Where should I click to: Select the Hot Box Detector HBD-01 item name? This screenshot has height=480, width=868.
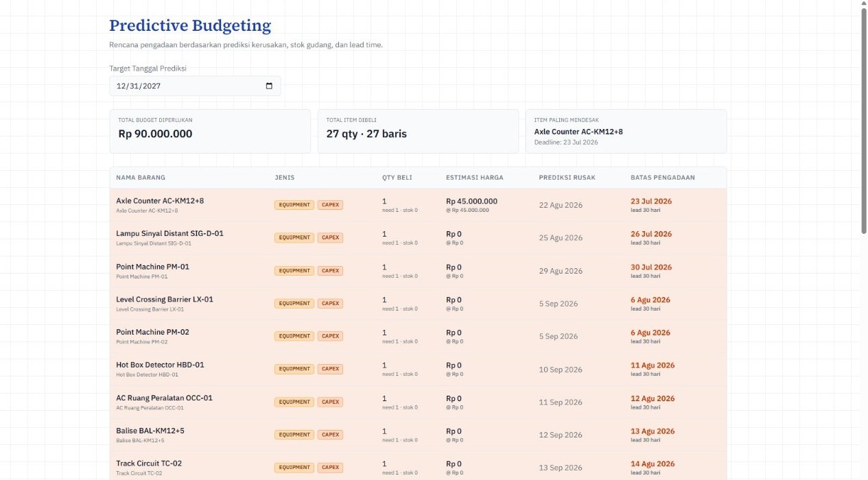pyautogui.click(x=160, y=365)
